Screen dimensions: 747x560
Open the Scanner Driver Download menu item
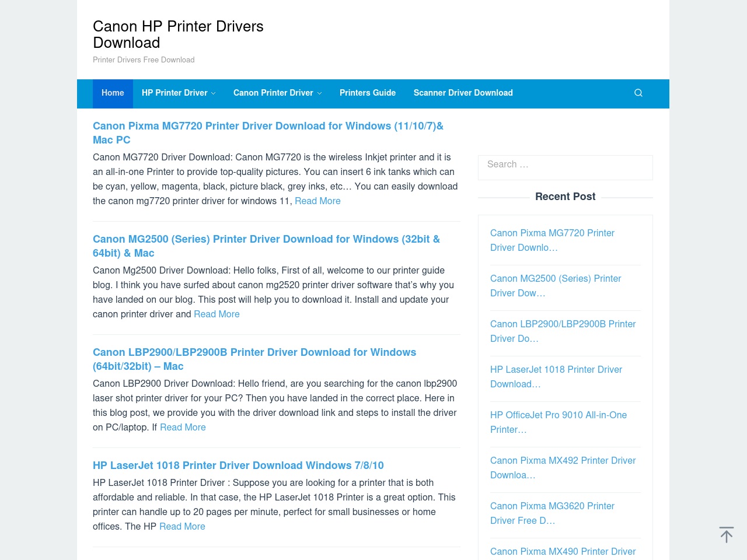coord(463,93)
